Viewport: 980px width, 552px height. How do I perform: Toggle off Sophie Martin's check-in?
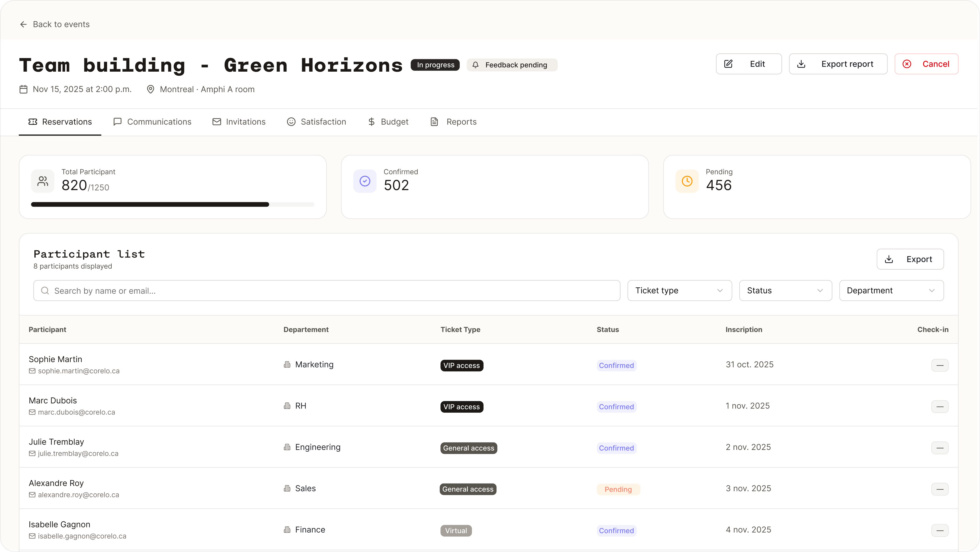tap(940, 365)
